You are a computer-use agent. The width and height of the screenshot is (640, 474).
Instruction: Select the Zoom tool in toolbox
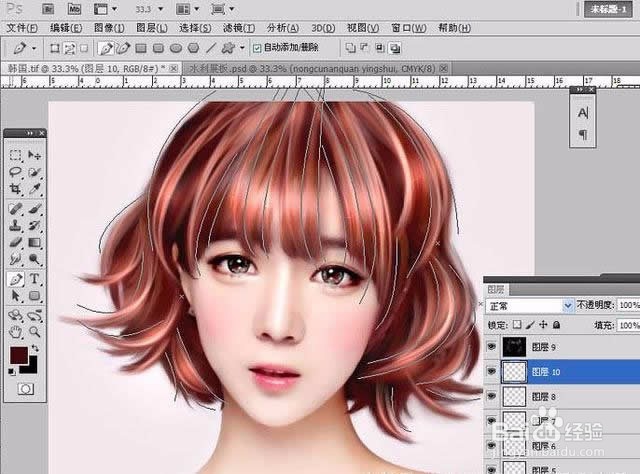[35, 332]
